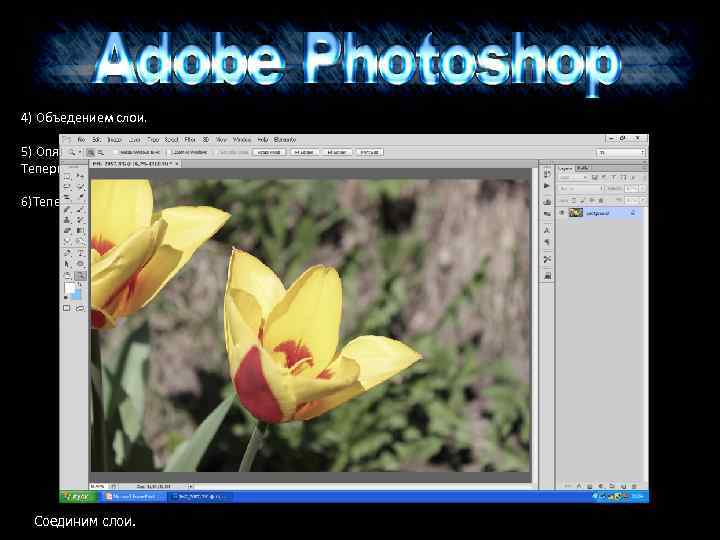Open the Actions panel play icon
The height and width of the screenshot is (540, 720).
547,186
